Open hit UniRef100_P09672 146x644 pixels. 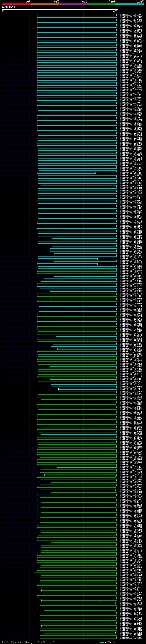click(x=131, y=22)
